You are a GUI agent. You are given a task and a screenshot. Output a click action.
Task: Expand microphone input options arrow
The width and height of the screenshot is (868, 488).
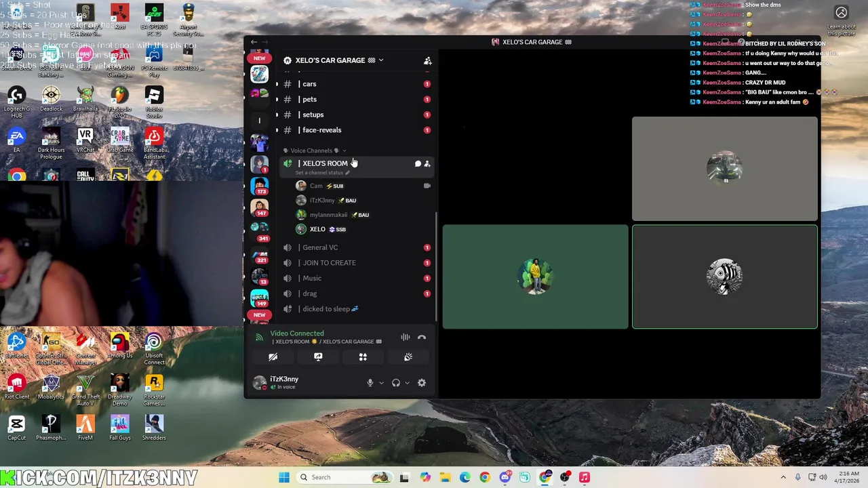[x=381, y=383]
